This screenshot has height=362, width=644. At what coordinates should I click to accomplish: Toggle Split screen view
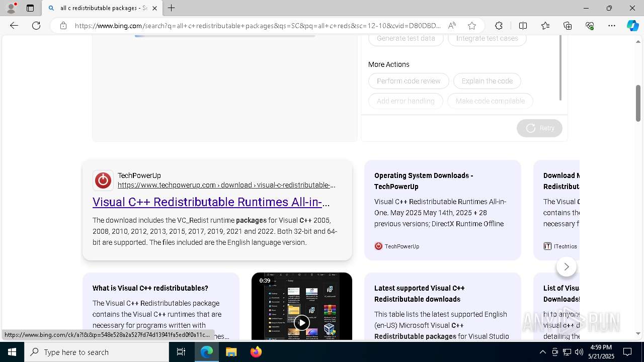(523, 26)
